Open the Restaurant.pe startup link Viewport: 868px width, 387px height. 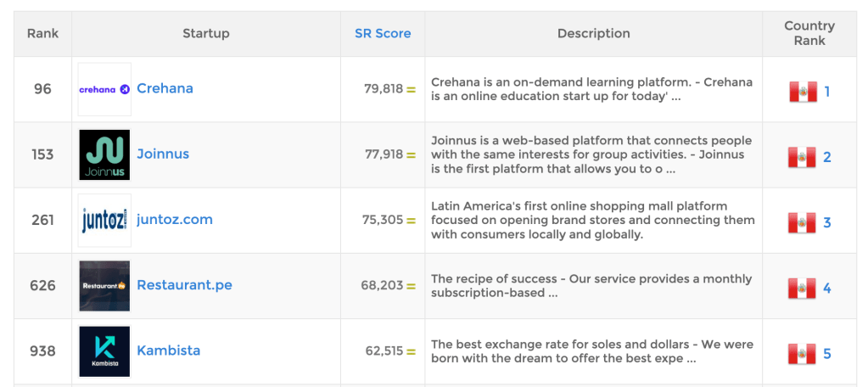click(x=184, y=285)
